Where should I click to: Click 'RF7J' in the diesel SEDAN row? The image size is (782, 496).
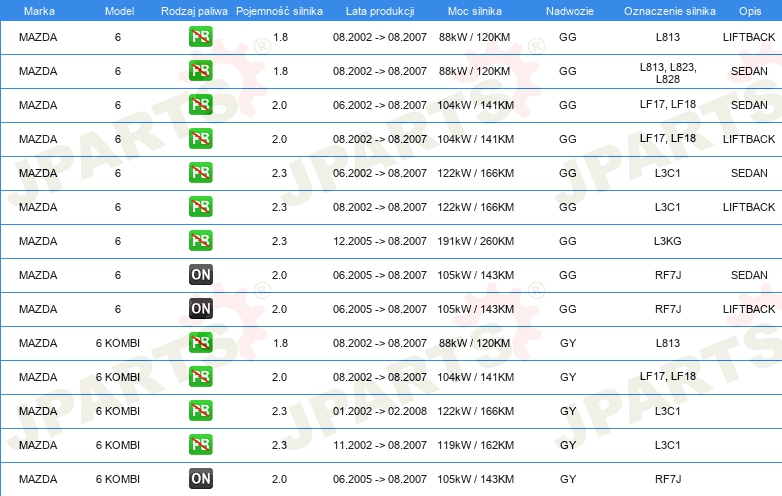point(668,275)
